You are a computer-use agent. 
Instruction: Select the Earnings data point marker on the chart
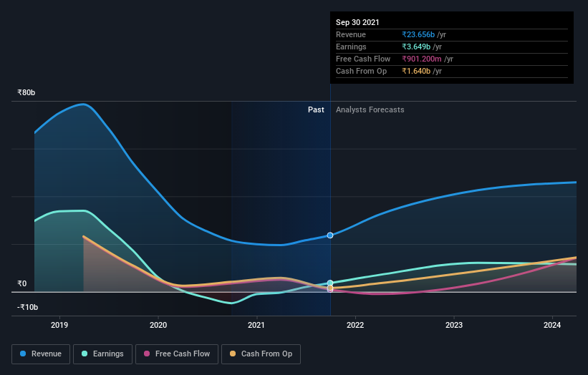(x=330, y=283)
